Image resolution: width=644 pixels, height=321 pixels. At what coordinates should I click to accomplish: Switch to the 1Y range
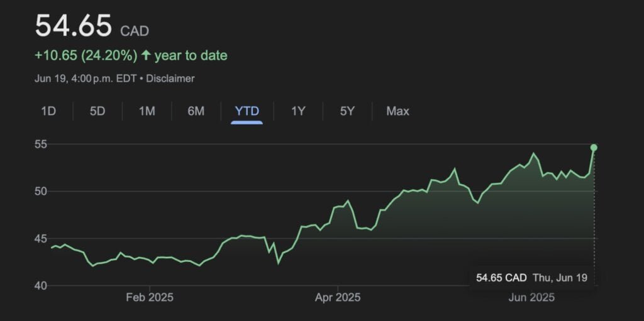[x=298, y=111]
